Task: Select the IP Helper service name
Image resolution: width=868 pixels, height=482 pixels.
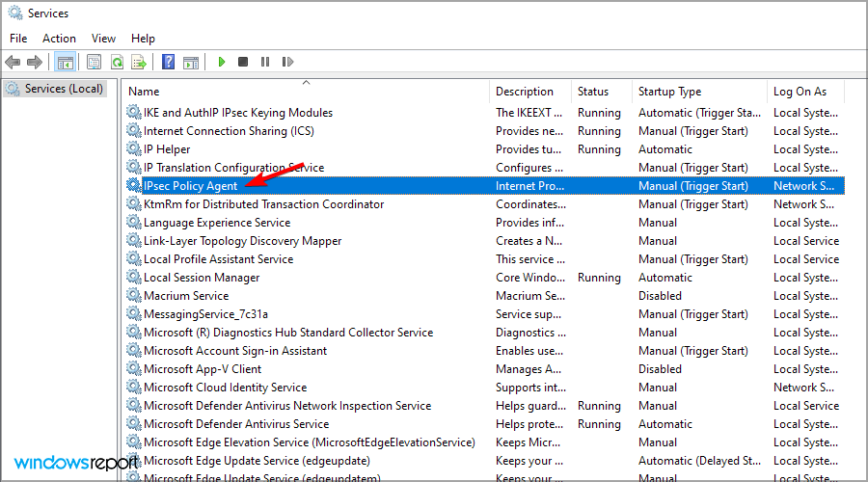Action: (x=167, y=149)
